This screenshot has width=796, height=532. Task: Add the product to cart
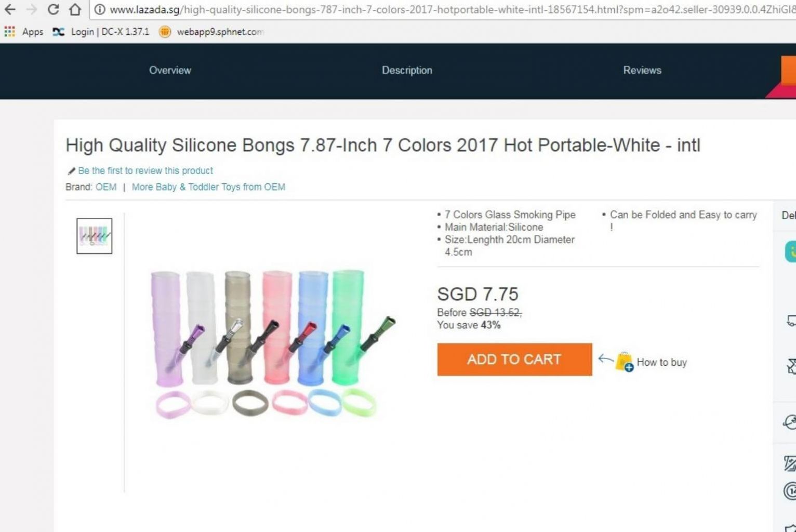[514, 359]
